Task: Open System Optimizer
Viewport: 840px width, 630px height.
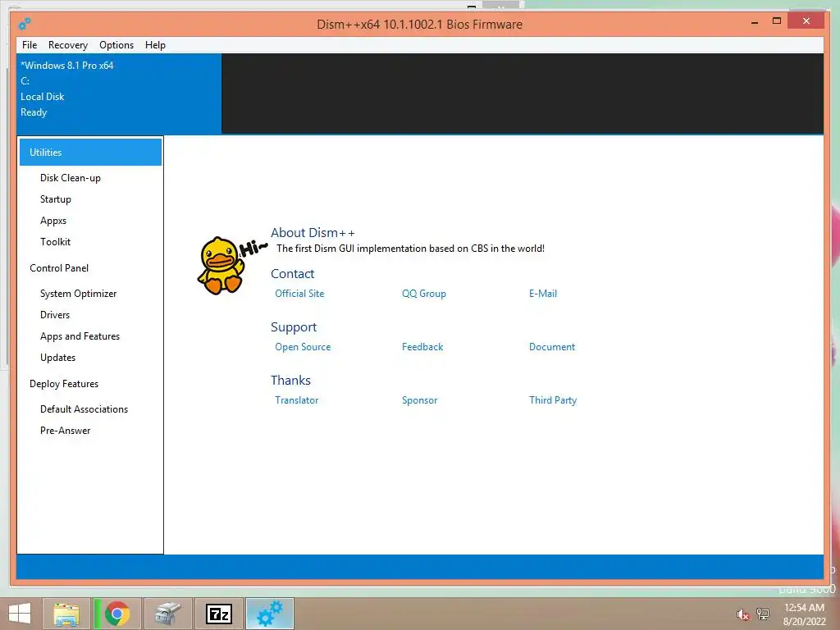Action: coord(78,294)
